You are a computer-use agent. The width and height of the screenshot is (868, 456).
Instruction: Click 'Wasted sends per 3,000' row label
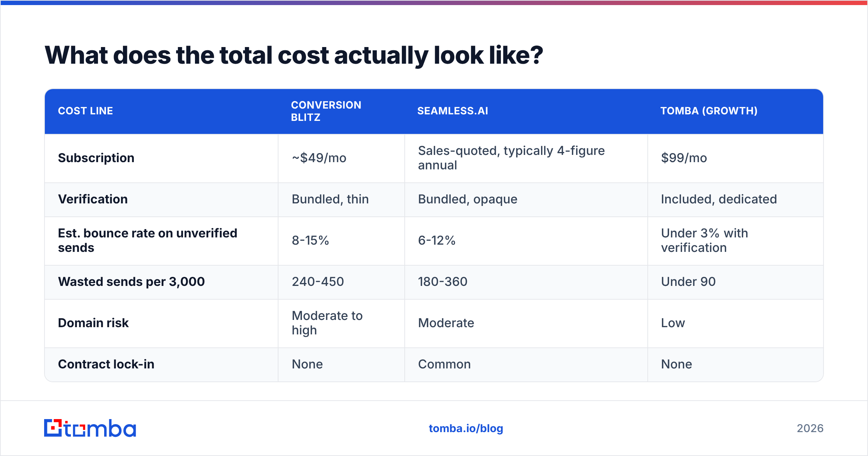131,282
